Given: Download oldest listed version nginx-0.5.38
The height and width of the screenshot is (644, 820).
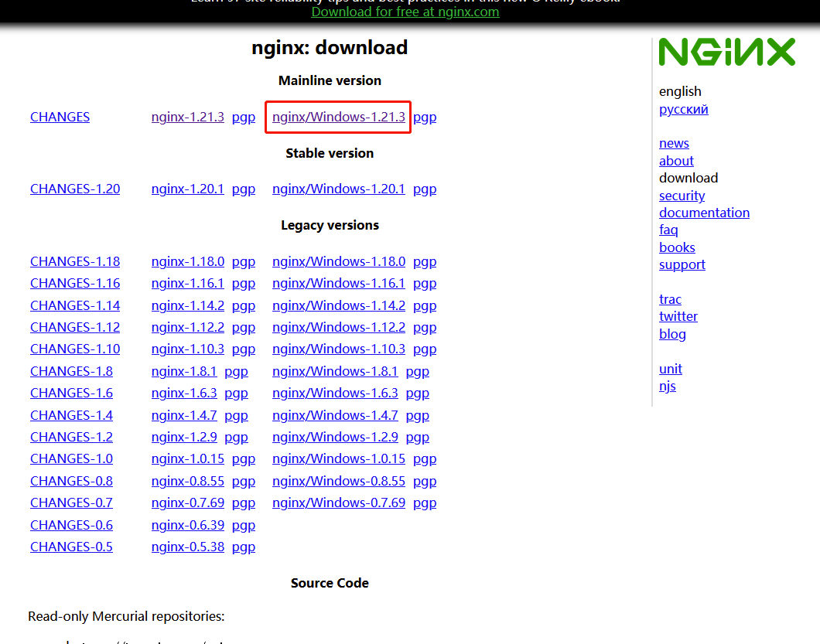Looking at the screenshot, I should (x=187, y=547).
